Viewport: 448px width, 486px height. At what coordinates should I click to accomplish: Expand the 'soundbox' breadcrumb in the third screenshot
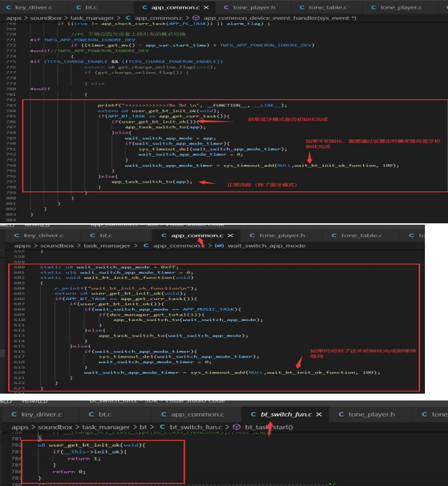click(x=55, y=427)
